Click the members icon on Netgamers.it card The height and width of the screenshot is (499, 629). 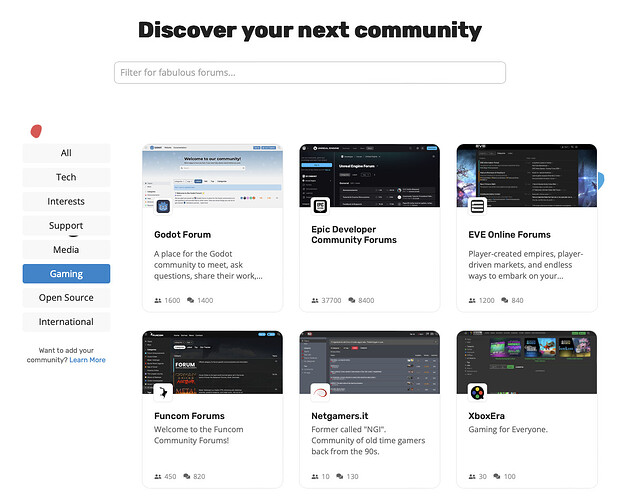coord(315,477)
